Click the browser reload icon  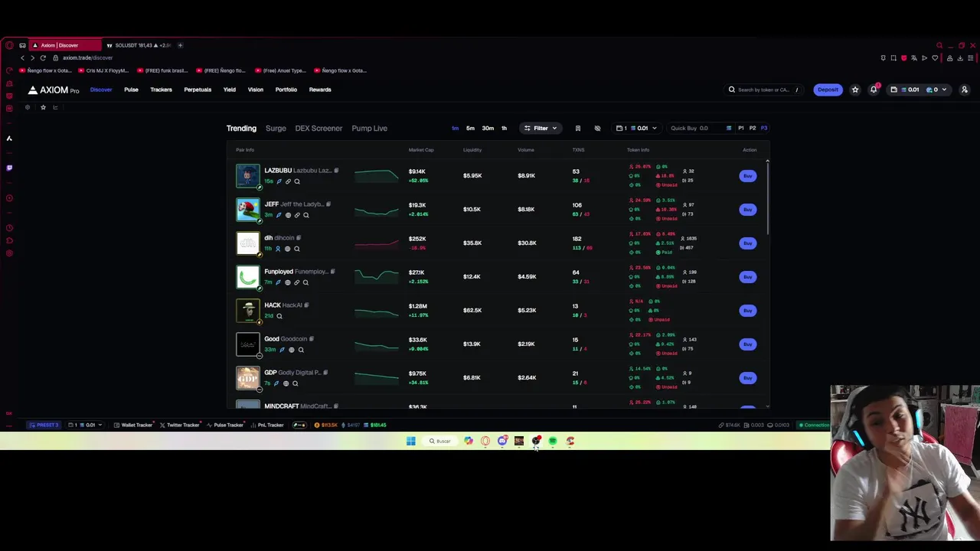tap(43, 57)
